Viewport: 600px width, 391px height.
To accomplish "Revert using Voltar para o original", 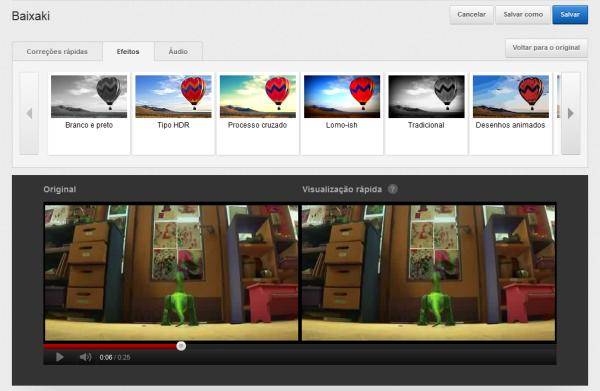I will (x=546, y=48).
